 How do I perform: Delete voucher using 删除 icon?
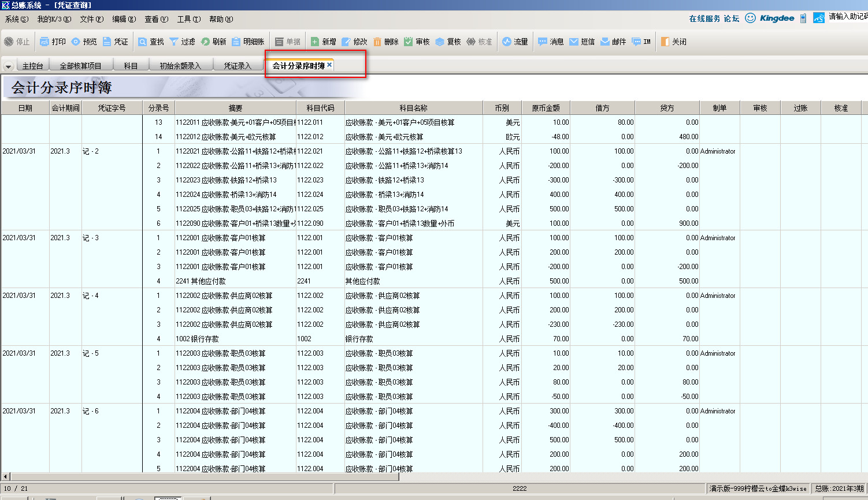point(377,42)
